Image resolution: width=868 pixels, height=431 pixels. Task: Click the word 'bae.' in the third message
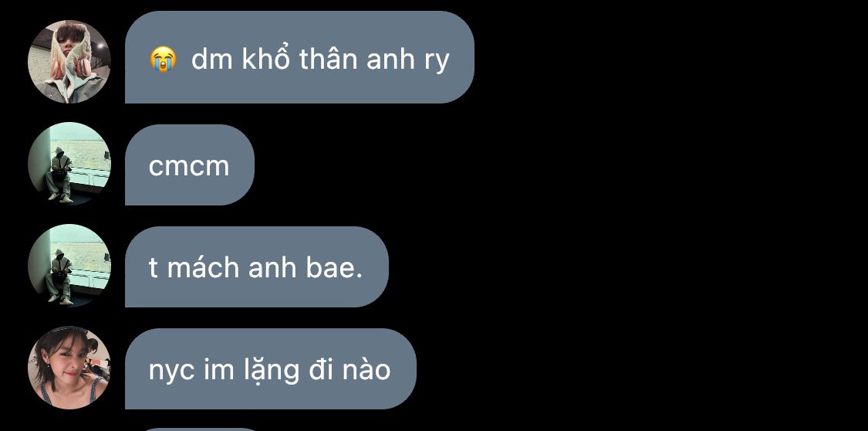click(x=334, y=267)
